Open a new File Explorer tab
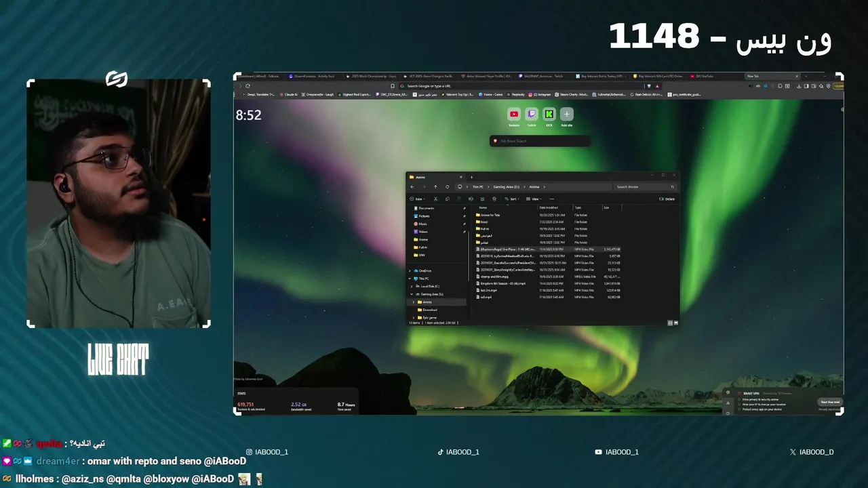Image resolution: width=868 pixels, height=488 pixels. [x=471, y=177]
